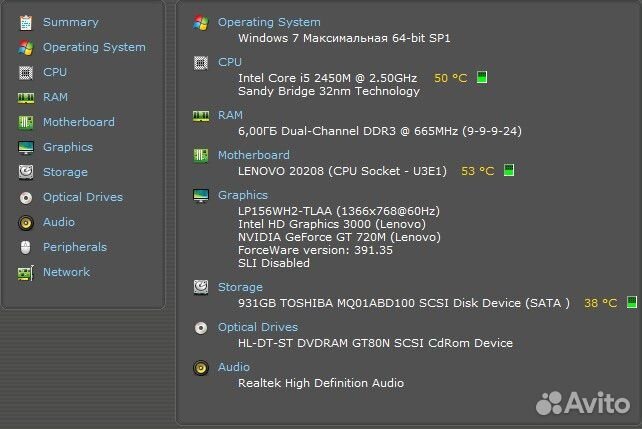This screenshot has width=642, height=429.
Task: Click the CPU chip icon in sidebar
Action: tap(26, 72)
